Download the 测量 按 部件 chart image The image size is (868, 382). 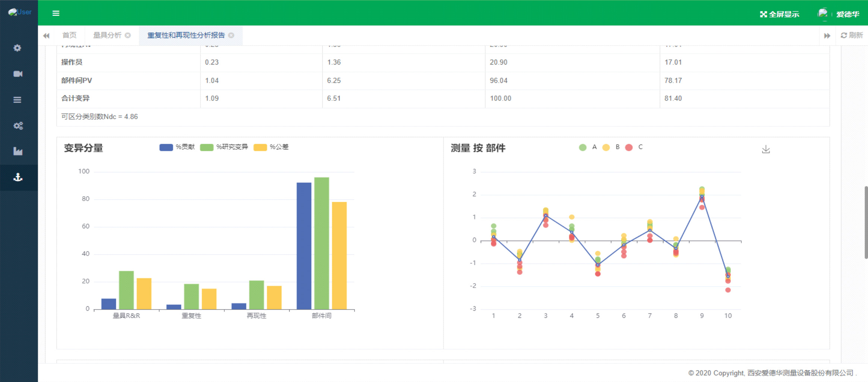click(766, 149)
